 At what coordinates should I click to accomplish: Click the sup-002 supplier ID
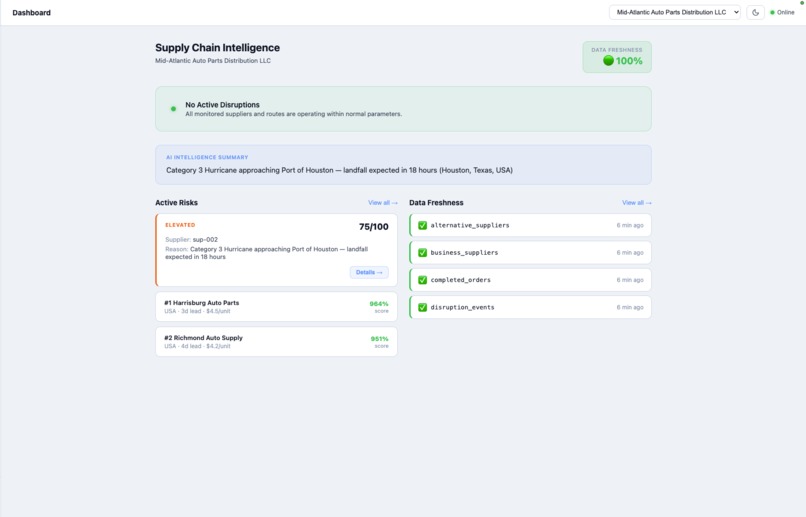[x=205, y=239]
